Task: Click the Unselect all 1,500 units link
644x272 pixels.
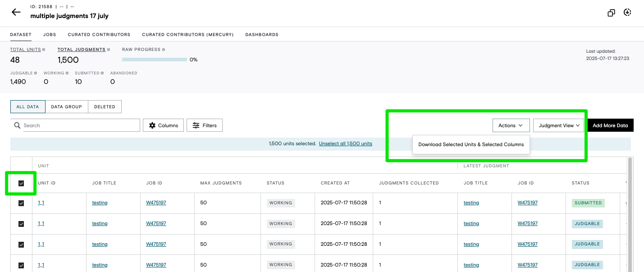Action: click(345, 144)
